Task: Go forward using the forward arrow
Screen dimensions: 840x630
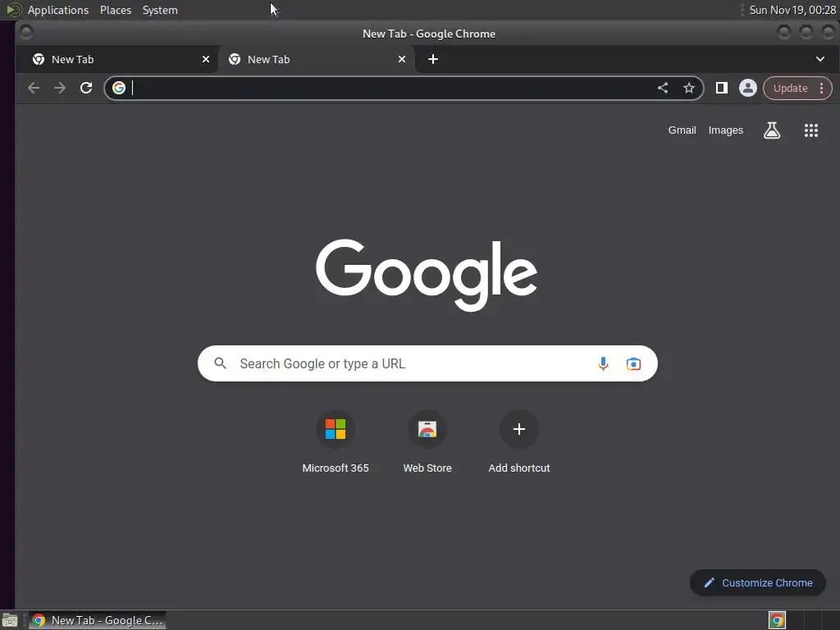Action: [59, 88]
